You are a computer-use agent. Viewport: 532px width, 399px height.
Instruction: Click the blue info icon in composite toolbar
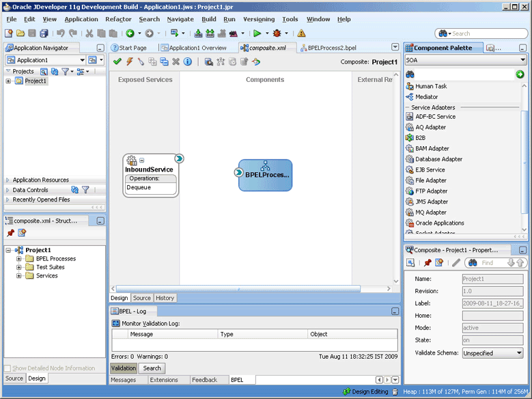188,61
